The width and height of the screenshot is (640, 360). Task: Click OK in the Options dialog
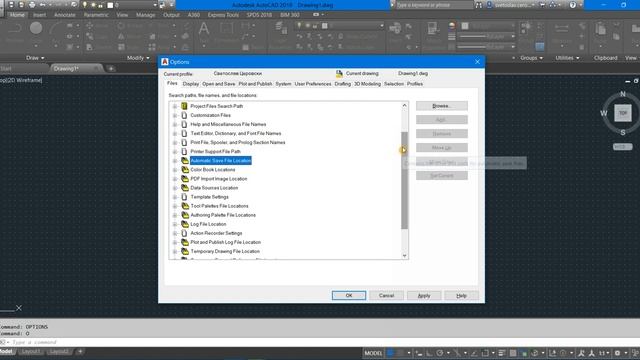pos(349,295)
